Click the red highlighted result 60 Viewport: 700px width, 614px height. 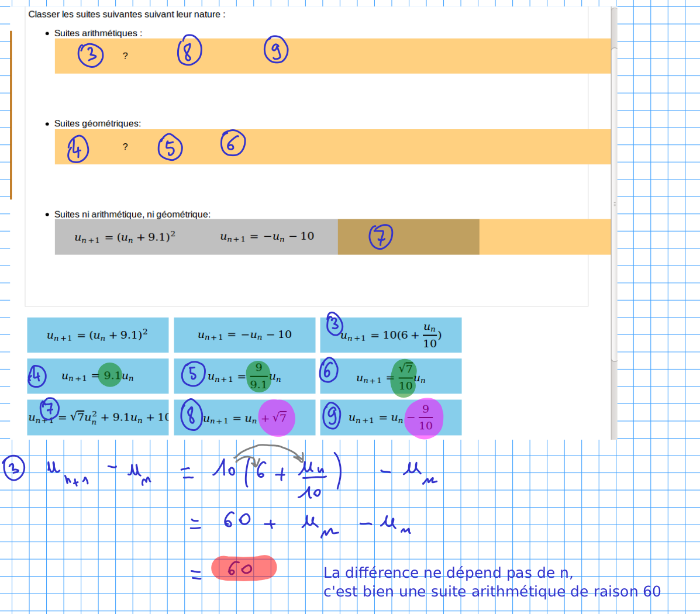243,568
